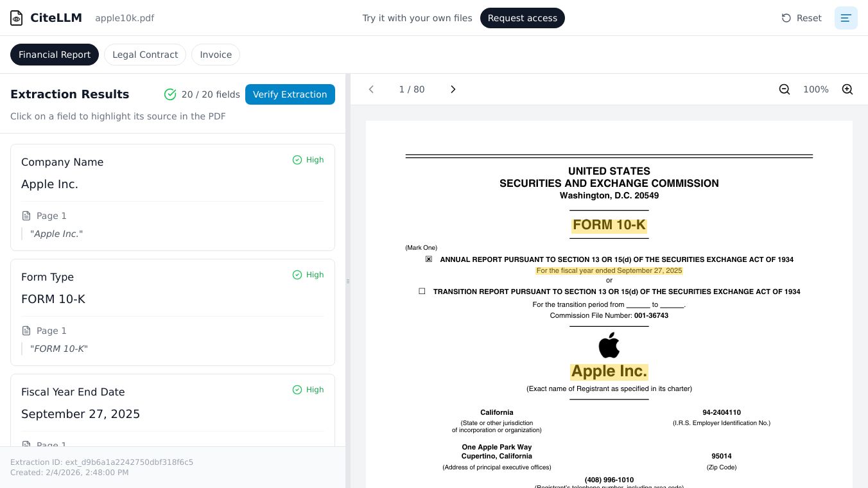
Task: Click the page document icon in the Form Type card
Action: (26, 331)
